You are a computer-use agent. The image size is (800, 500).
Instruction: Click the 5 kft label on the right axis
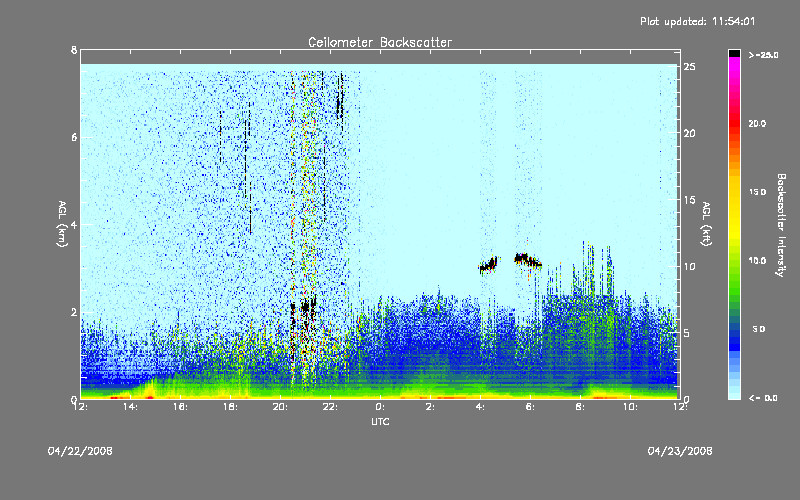pos(689,333)
